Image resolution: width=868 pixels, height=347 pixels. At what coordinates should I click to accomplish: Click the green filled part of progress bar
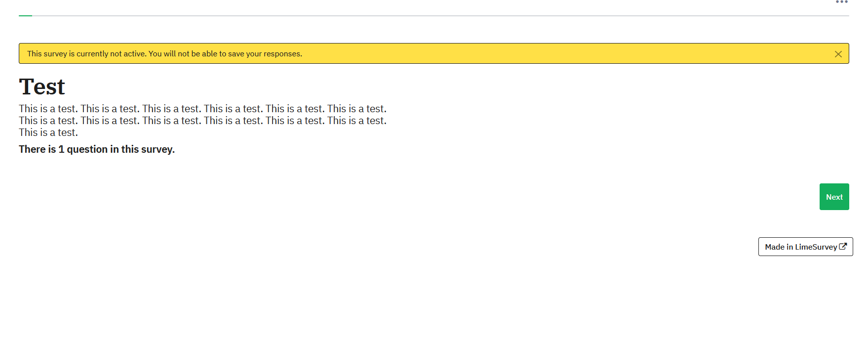25,16
